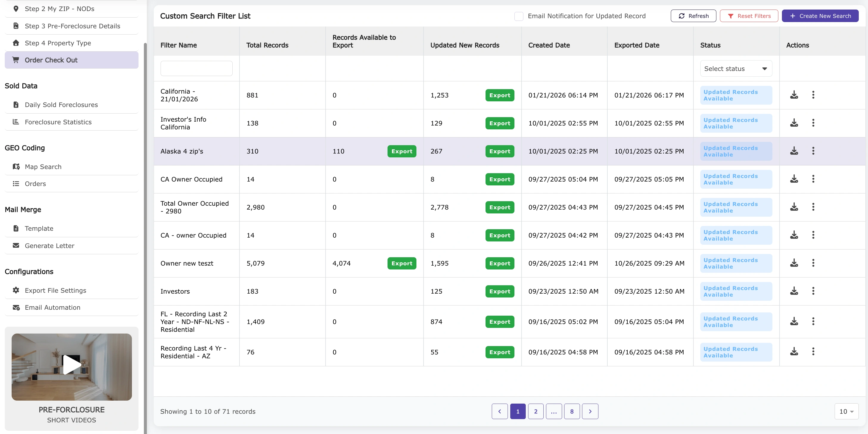Screen dimensions: 868x434
Task: Open the Export File Settings gear icon
Action: tap(16, 290)
